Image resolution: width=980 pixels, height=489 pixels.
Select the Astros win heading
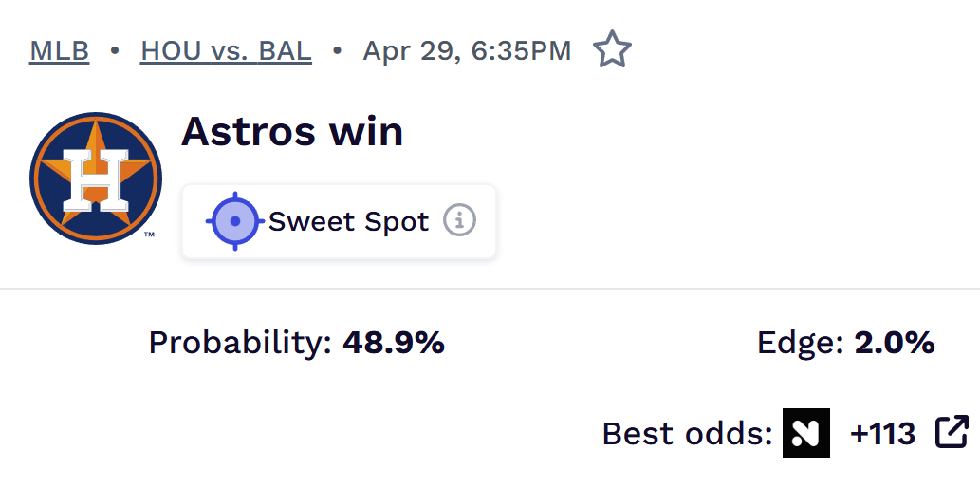pos(292,131)
